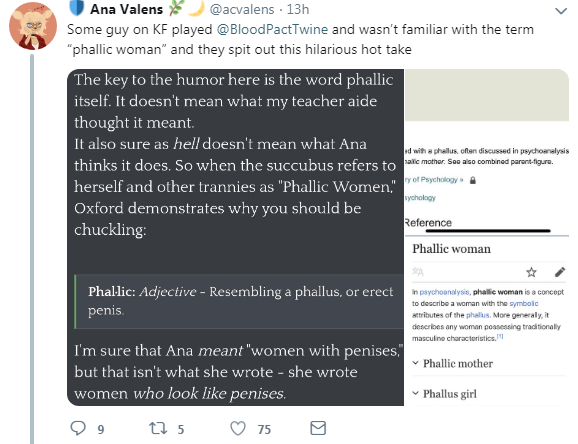Open Ana Valens profile avatar
578x444 pixels.
coord(33,26)
